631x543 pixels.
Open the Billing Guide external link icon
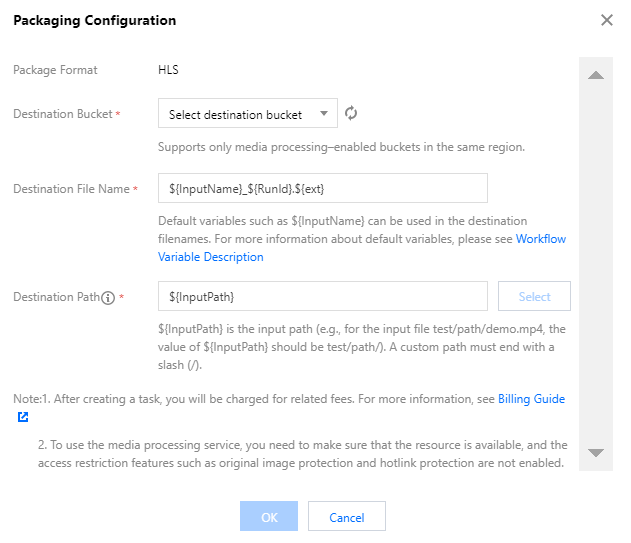click(x=22, y=417)
